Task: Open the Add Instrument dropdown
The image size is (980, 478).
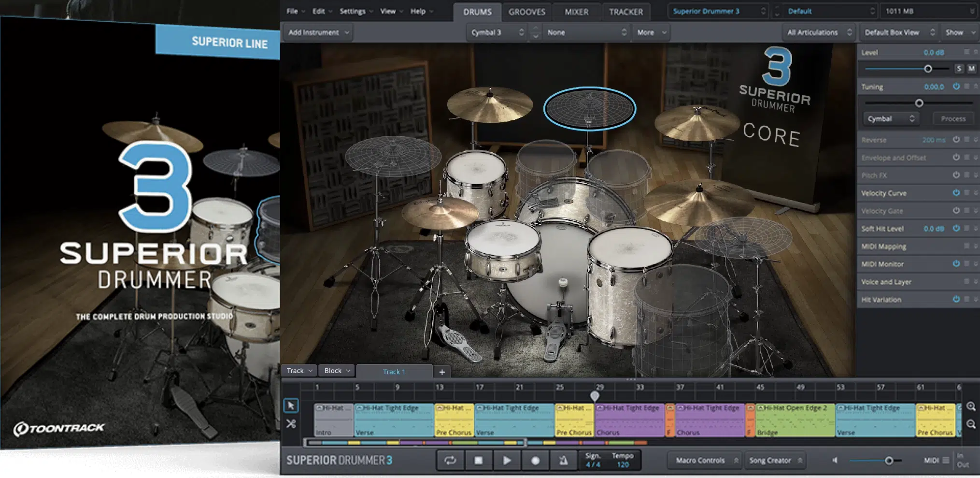Action: tap(318, 32)
